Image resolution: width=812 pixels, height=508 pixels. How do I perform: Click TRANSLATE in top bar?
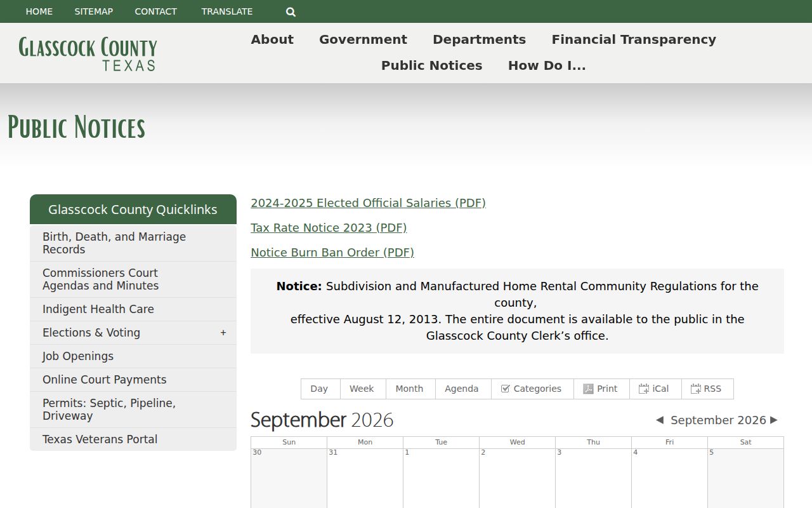(227, 11)
